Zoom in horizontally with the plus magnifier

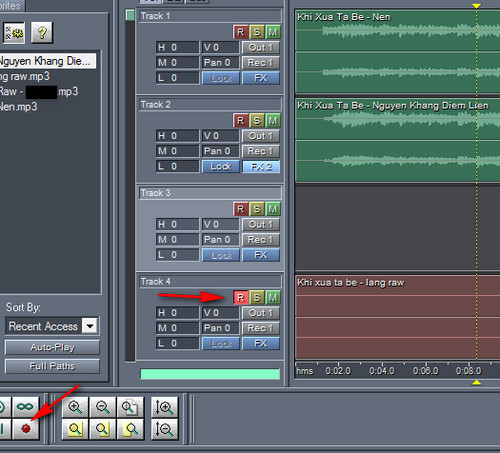[75, 407]
